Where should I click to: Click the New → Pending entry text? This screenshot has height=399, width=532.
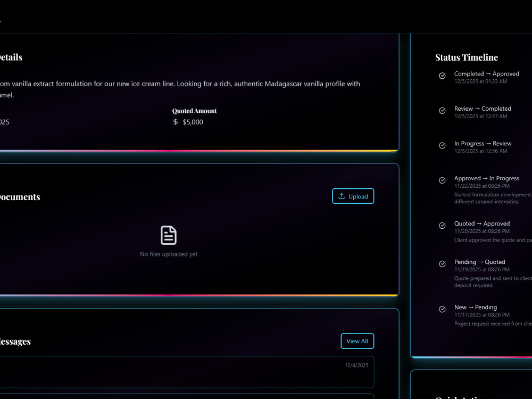[x=476, y=307]
